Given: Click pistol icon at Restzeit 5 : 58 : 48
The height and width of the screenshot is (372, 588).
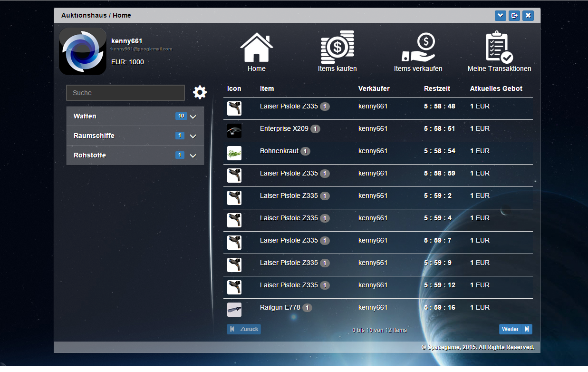Looking at the screenshot, I should tap(234, 108).
